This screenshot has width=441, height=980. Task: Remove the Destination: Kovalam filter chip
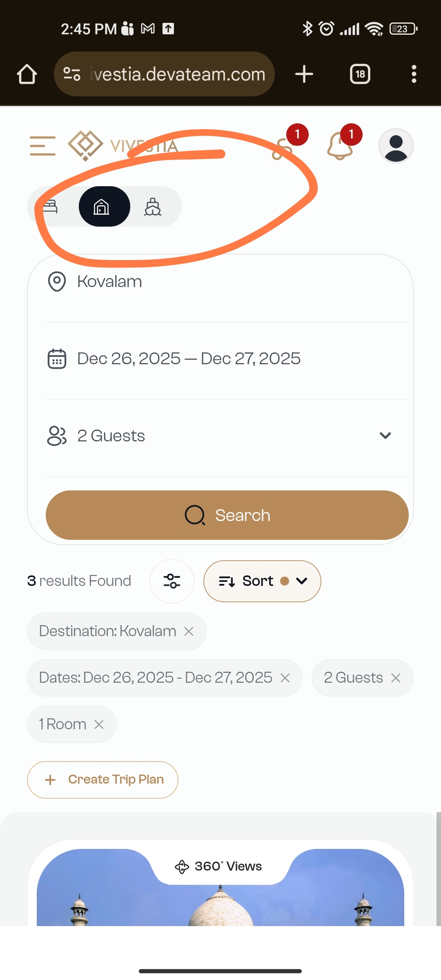189,632
